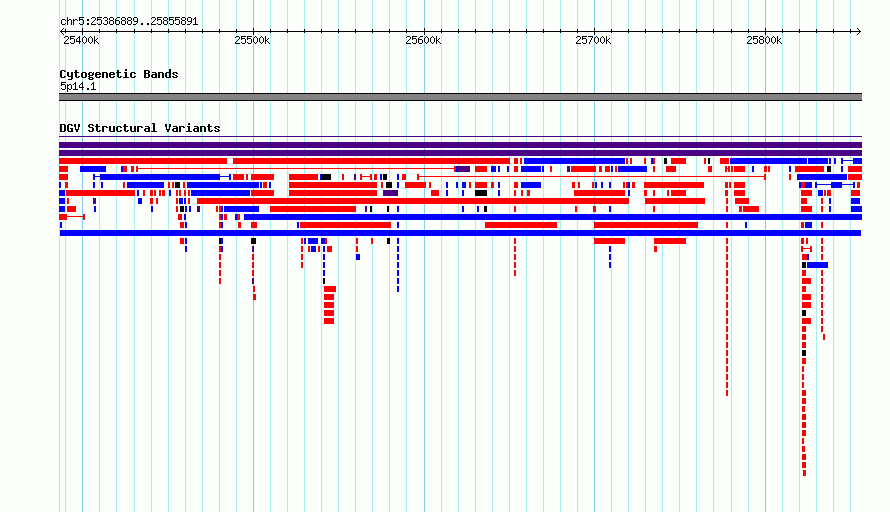Open the DGV Structural Variants track title
This screenshot has height=512, width=890.
point(140,128)
